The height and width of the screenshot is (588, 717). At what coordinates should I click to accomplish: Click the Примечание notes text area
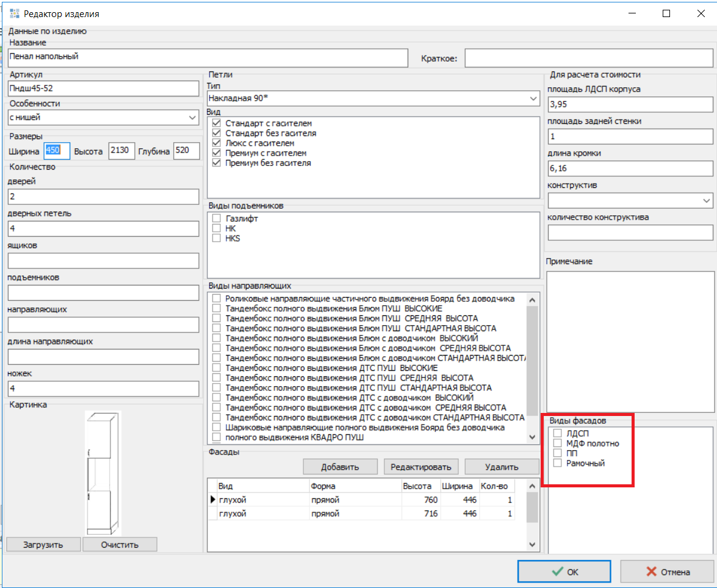click(x=629, y=342)
